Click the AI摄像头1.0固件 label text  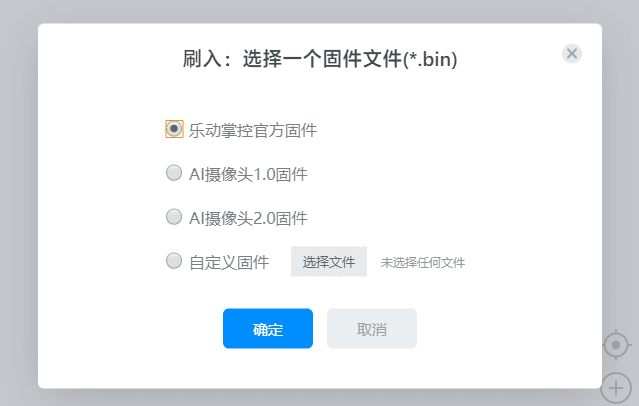pyautogui.click(x=248, y=174)
